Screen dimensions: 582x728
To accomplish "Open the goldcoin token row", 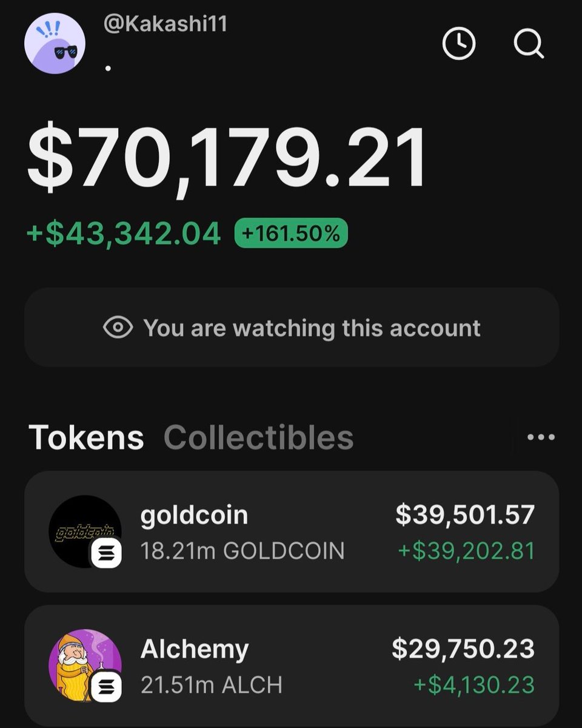I will pyautogui.click(x=291, y=532).
